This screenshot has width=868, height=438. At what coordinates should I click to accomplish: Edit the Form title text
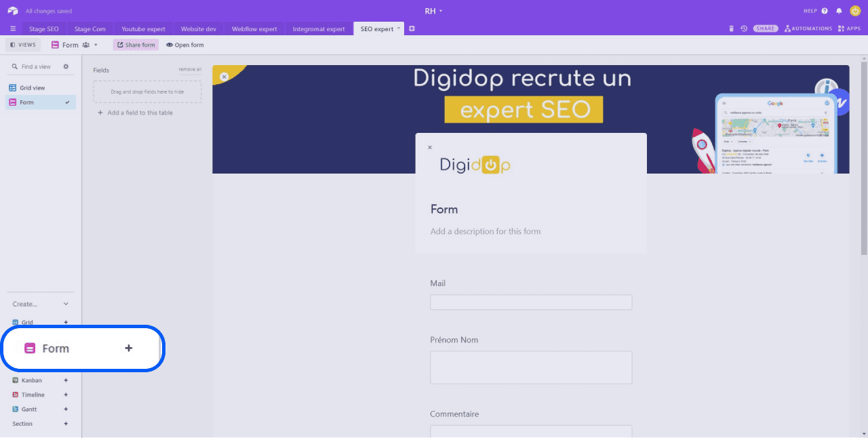click(x=444, y=210)
